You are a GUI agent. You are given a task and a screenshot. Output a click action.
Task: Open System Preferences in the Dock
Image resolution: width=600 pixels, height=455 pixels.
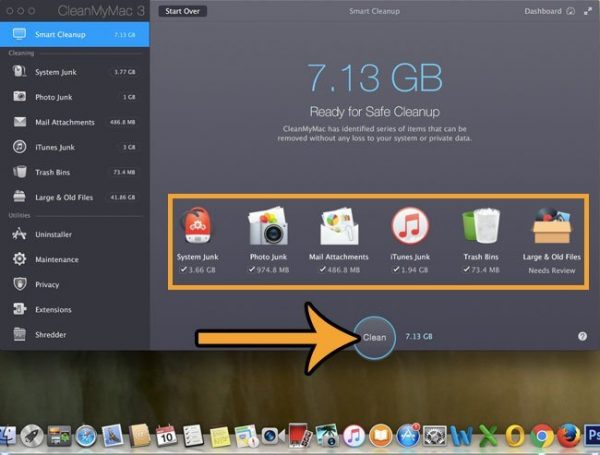pos(435,436)
